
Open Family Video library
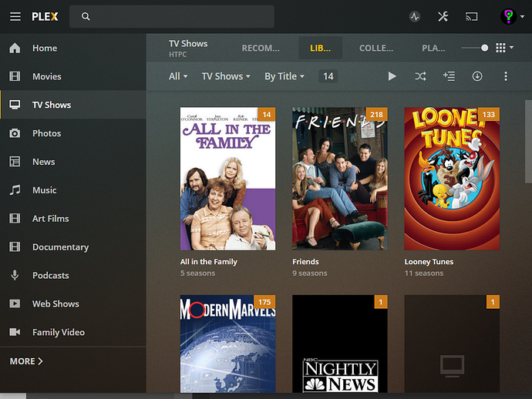73,332
